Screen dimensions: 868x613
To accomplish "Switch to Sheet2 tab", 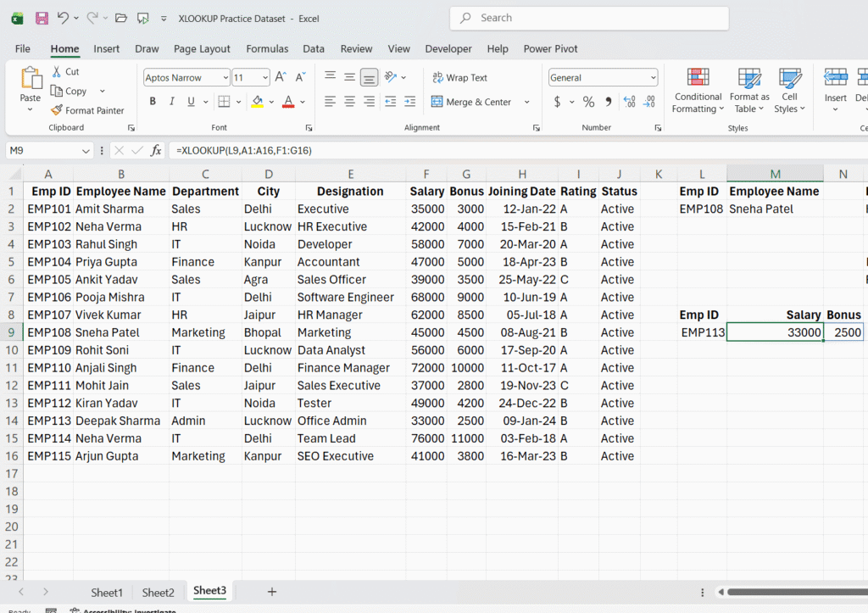I will click(x=158, y=593).
